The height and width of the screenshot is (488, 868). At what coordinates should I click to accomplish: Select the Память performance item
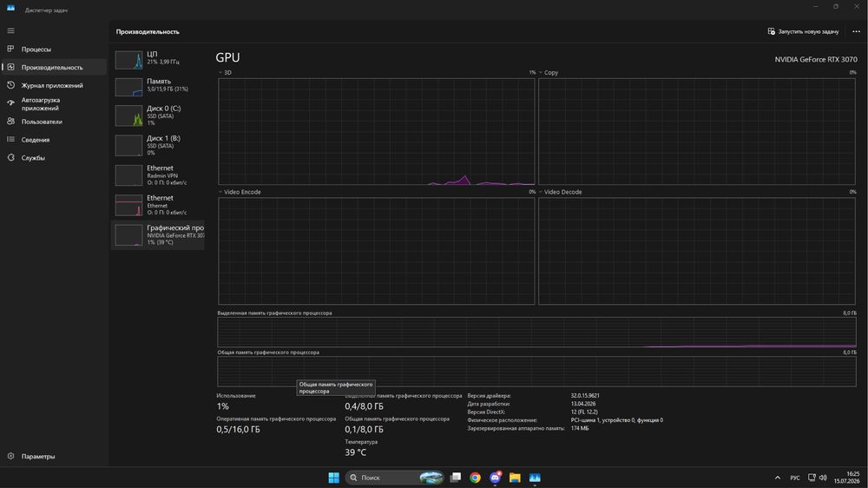(x=158, y=87)
